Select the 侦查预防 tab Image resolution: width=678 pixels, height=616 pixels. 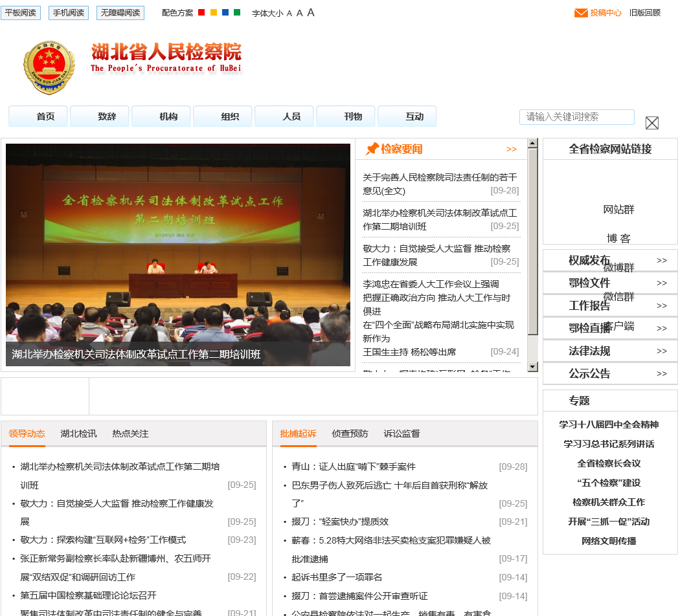tap(350, 434)
